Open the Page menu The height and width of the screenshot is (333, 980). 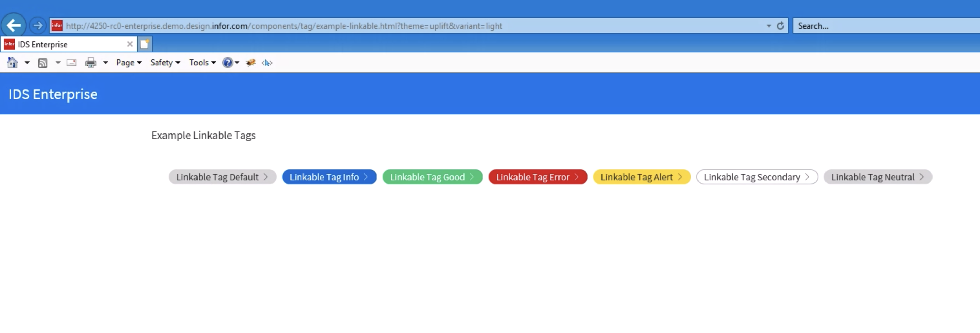tap(129, 62)
